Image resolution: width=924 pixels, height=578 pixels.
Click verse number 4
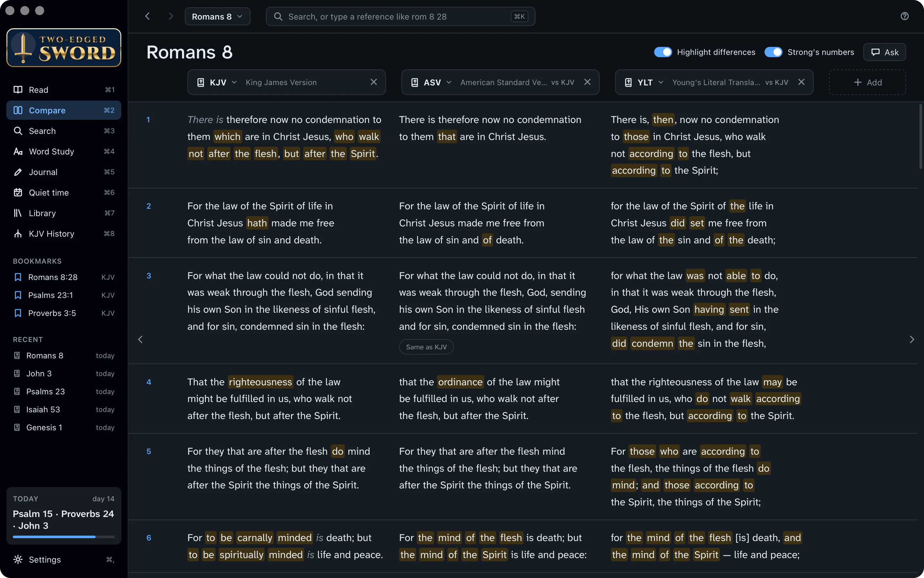pos(149,382)
